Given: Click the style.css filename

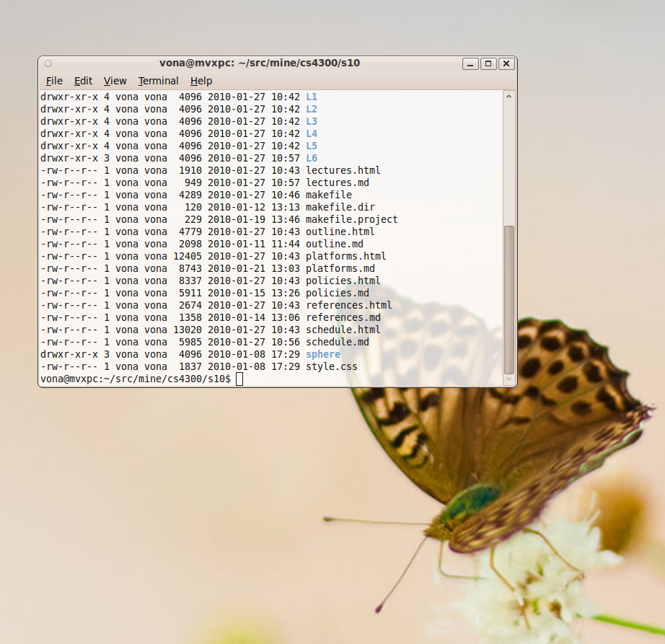Looking at the screenshot, I should coord(332,367).
